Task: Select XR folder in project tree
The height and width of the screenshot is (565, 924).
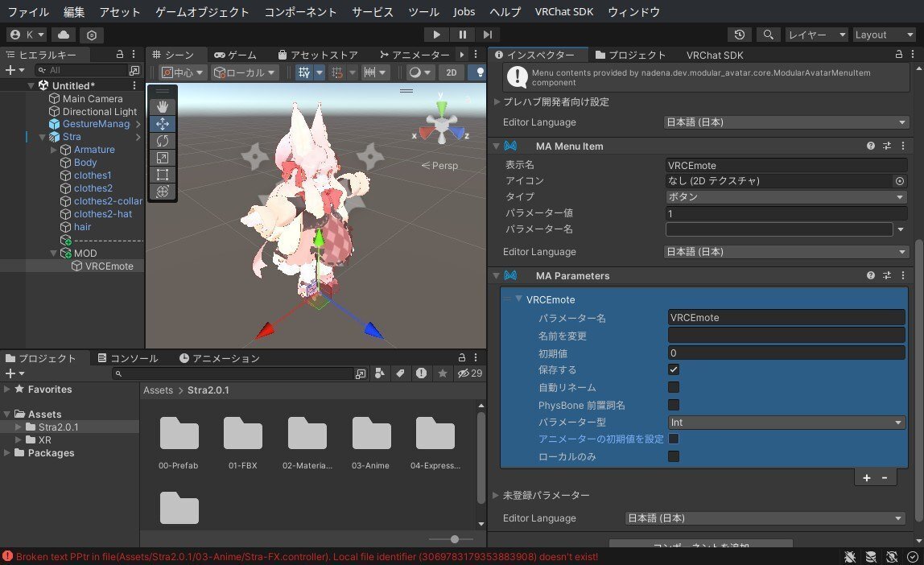Action: [45, 440]
